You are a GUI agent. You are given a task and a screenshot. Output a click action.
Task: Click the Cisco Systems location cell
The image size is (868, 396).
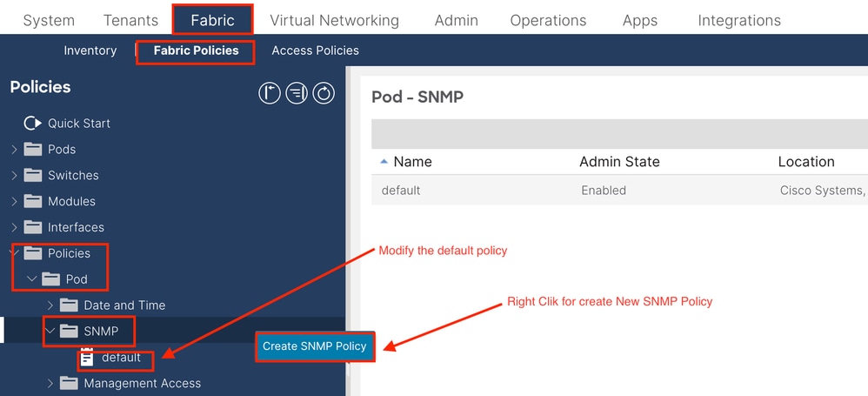click(823, 191)
